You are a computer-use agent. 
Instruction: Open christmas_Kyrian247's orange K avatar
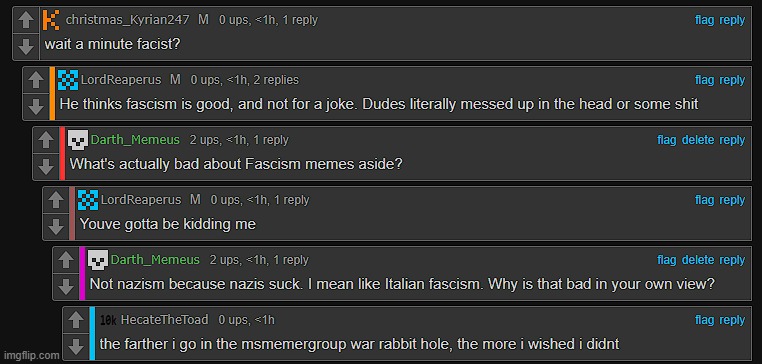[x=51, y=20]
